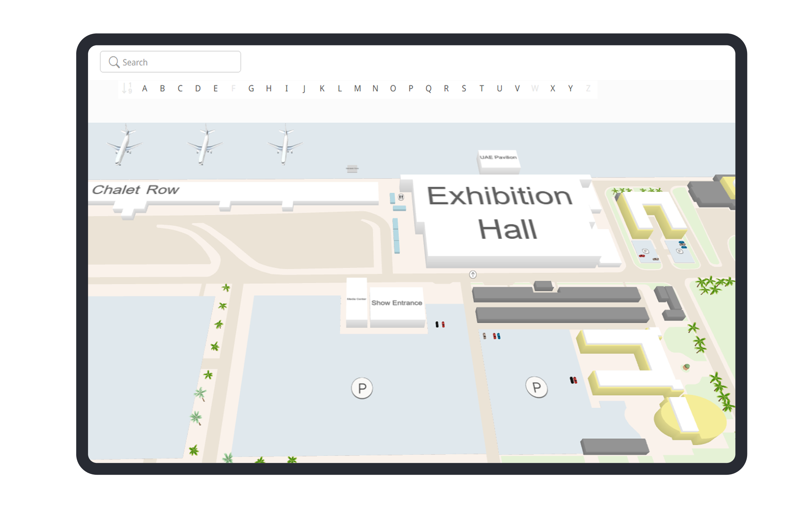Click the UAE Pavilion label
This screenshot has height=508, width=812.
point(498,158)
